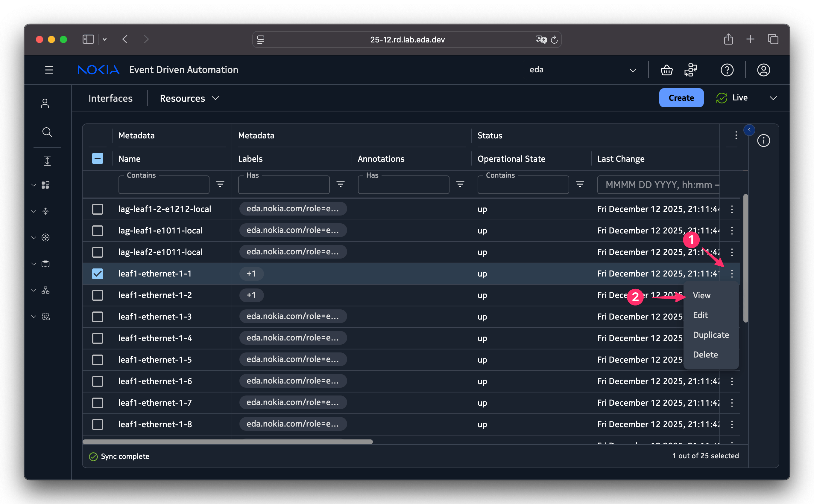
Task: Click the Operational State Contains filter field
Action: [x=523, y=185]
